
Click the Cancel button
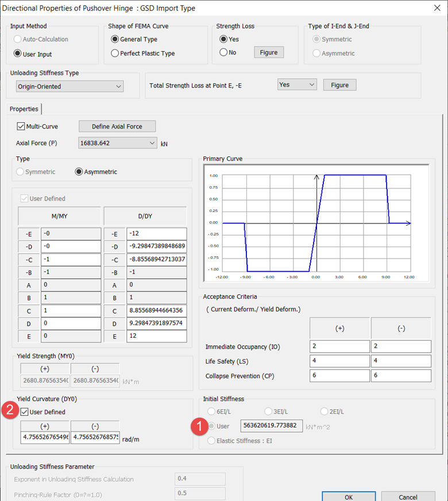point(408,496)
